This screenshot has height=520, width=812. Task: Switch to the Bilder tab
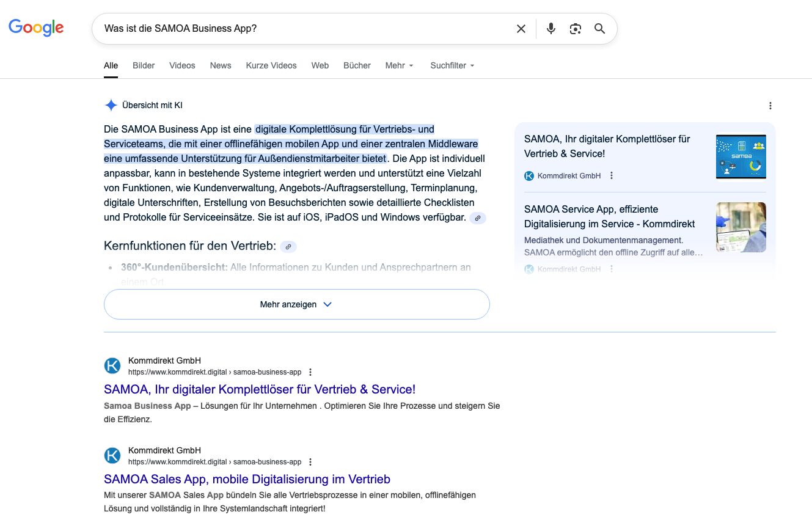[x=144, y=65]
